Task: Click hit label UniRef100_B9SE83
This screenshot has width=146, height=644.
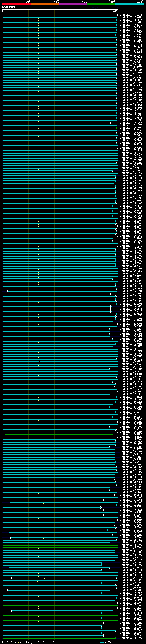Action: [131, 65]
